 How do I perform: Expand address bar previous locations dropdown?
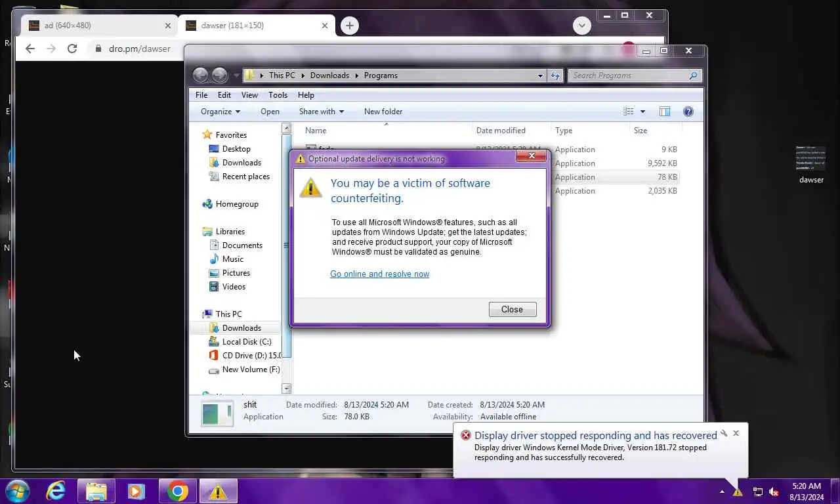540,75
